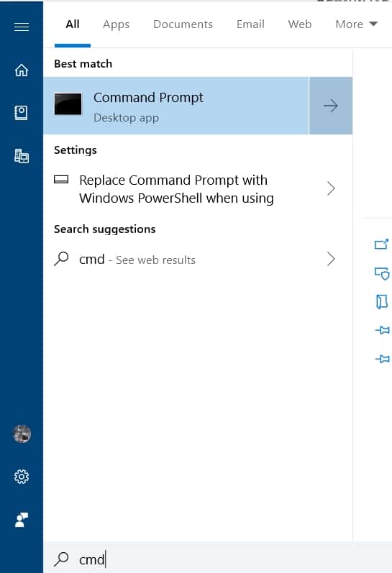Open the More dropdown filter
392x573 pixels.
(x=356, y=24)
